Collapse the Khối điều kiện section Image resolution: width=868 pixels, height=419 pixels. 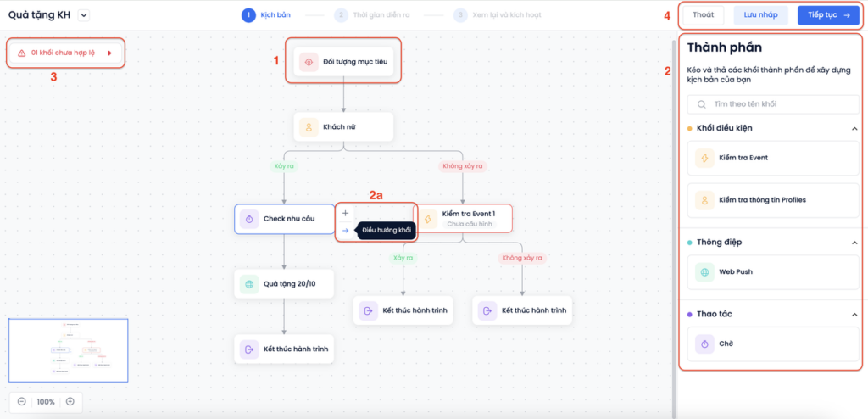pos(854,129)
